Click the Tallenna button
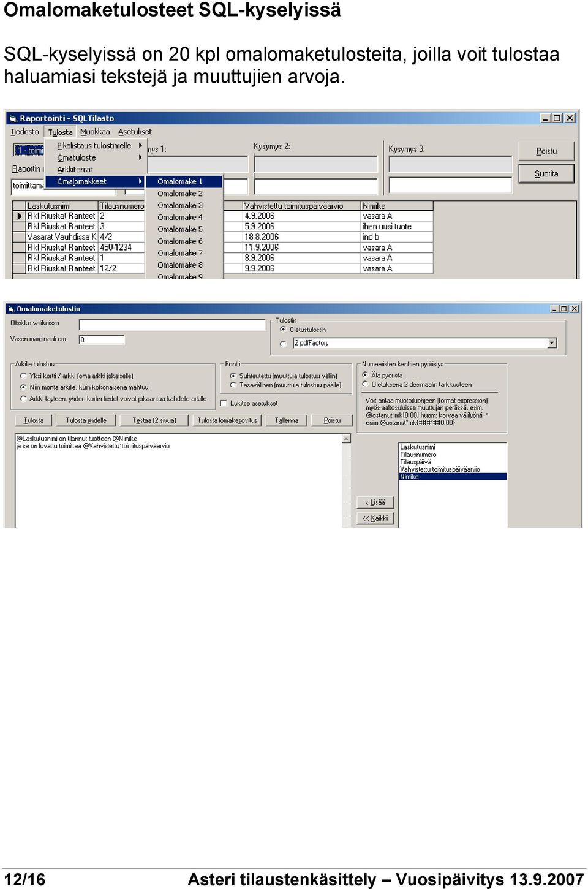588x889 pixels. [x=287, y=420]
